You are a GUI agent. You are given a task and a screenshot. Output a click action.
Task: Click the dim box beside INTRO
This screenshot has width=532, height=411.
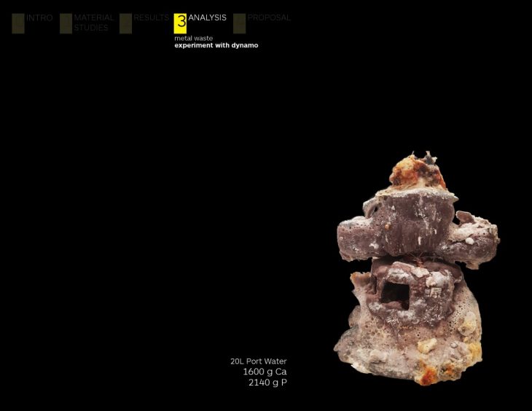pos(18,23)
